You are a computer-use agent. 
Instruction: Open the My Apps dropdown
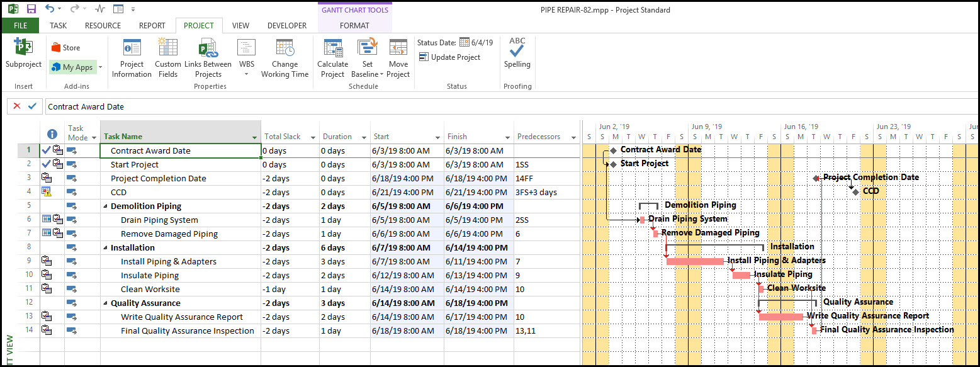(100, 67)
